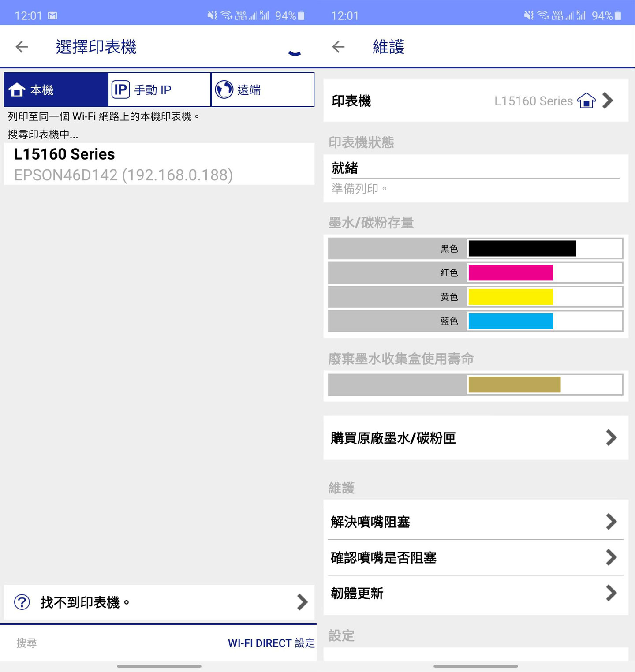Tap the 搜尋 button
The width and height of the screenshot is (635, 672).
pos(27,643)
